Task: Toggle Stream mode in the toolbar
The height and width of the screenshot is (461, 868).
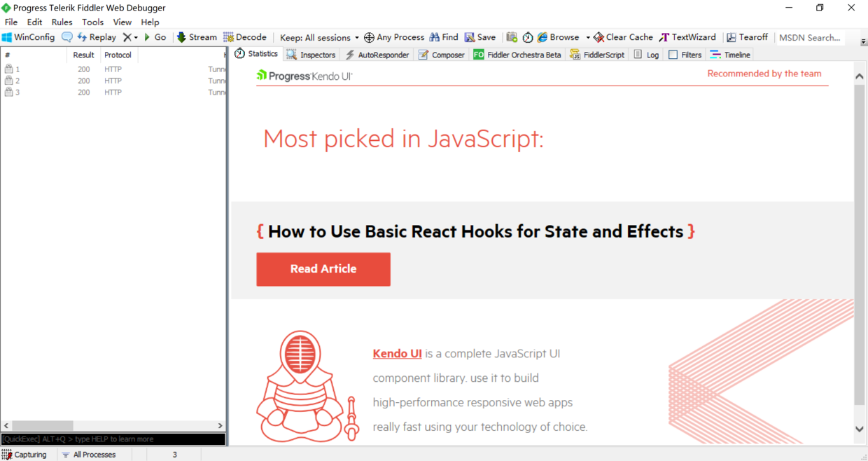Action: click(x=197, y=37)
